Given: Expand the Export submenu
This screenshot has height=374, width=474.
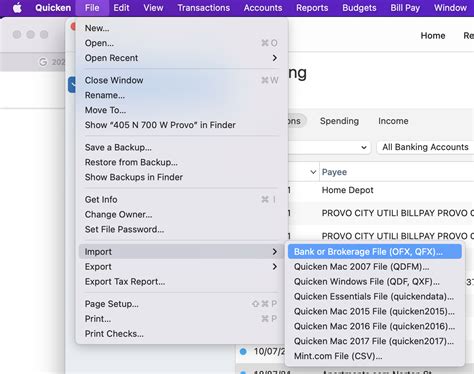Looking at the screenshot, I should coord(182,267).
